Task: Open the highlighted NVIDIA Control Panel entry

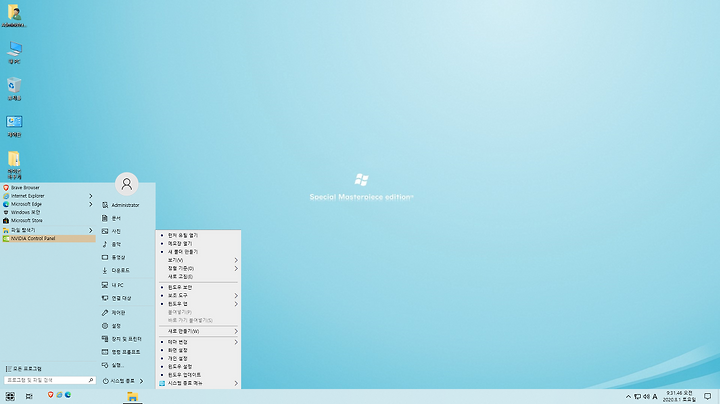Action: pos(48,238)
